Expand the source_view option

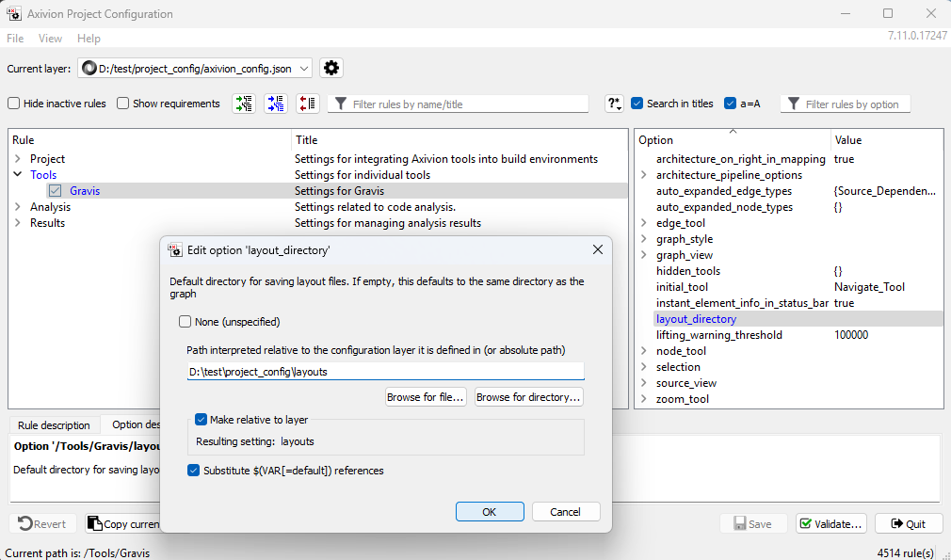(643, 383)
